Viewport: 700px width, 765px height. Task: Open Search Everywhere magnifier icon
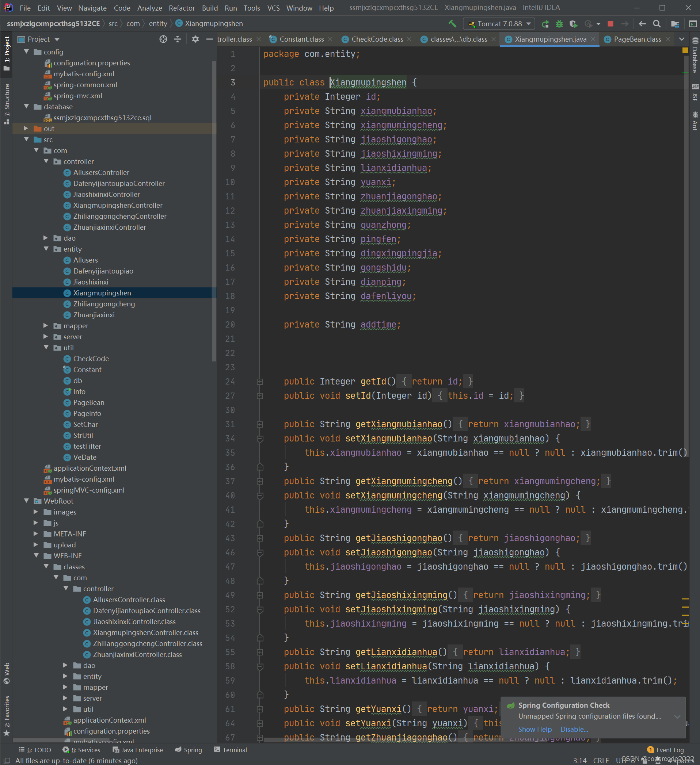(x=657, y=23)
